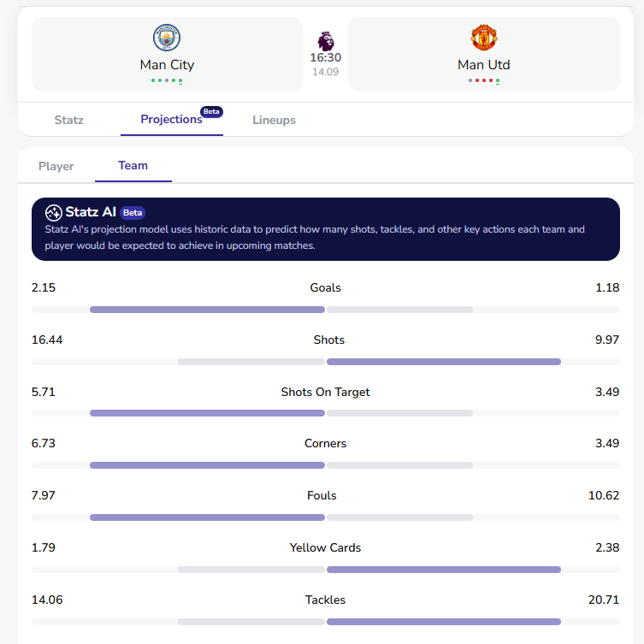
Task: Switch to the Lineups tab
Action: [274, 120]
